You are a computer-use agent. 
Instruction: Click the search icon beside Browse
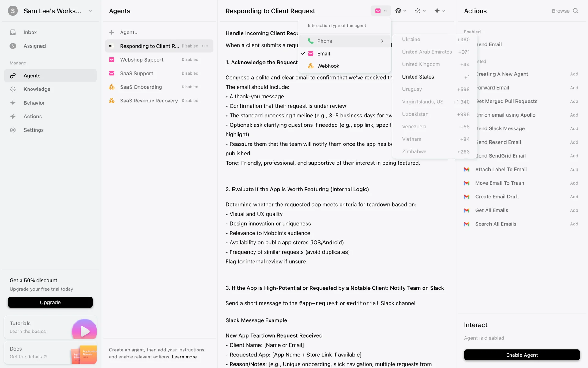tap(575, 11)
